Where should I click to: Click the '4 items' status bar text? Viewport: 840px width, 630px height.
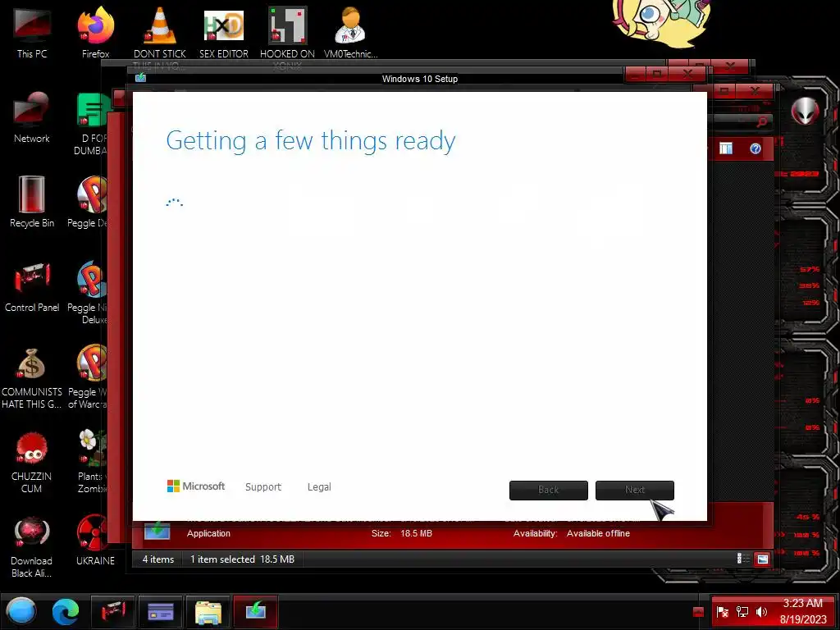[158, 559]
